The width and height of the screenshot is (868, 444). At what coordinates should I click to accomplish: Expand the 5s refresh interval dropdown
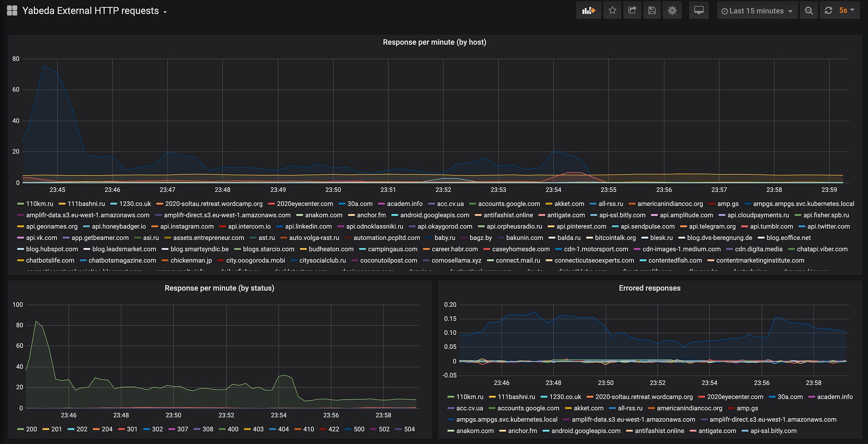(847, 11)
